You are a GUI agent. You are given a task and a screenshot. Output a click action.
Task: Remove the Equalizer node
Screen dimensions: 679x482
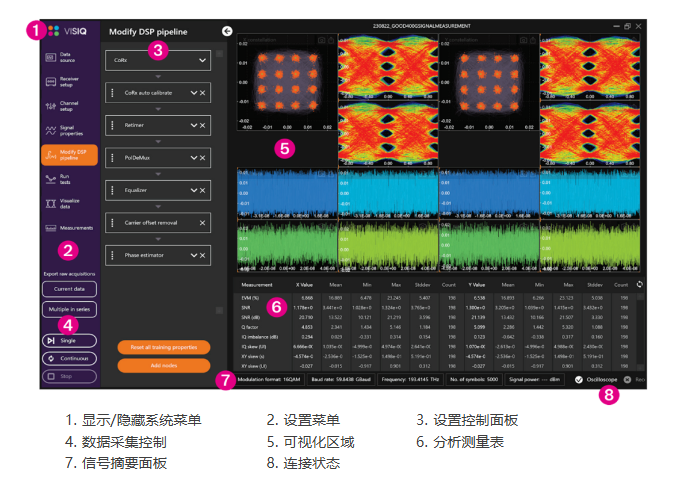point(202,190)
